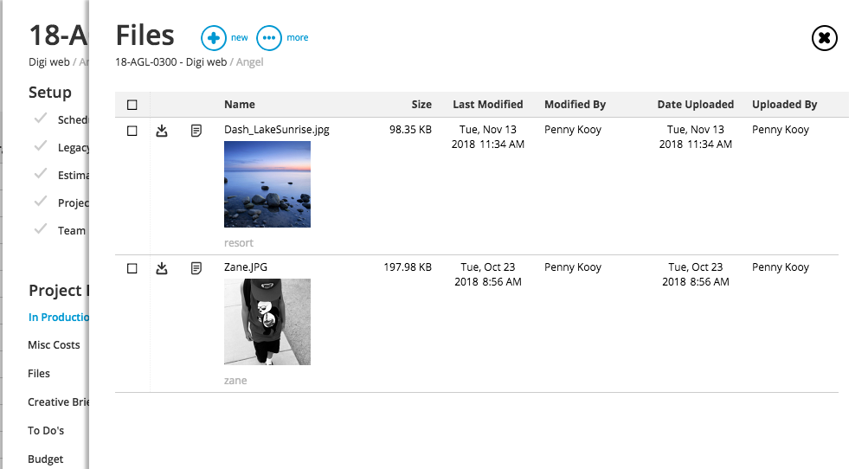Check the Dash_LakeSunrise.jpg row checkbox

pyautogui.click(x=132, y=131)
